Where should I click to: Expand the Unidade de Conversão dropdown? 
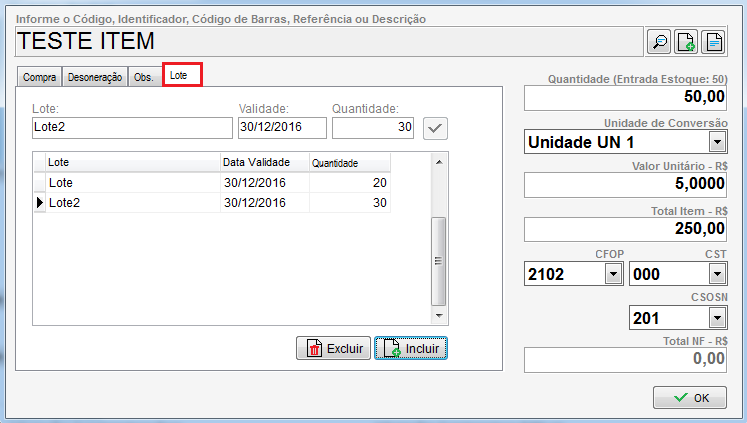pos(717,142)
